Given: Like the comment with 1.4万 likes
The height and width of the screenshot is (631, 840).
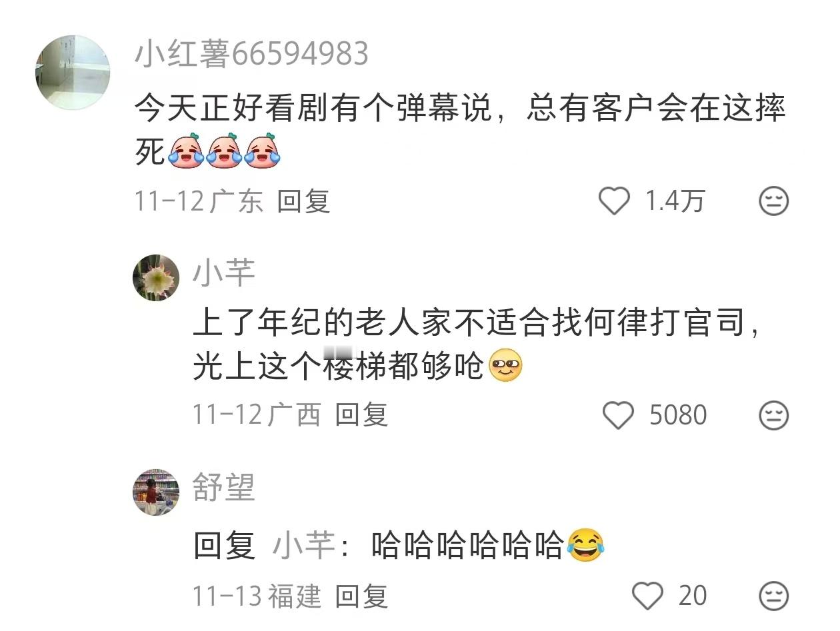Looking at the screenshot, I should click(x=614, y=201).
